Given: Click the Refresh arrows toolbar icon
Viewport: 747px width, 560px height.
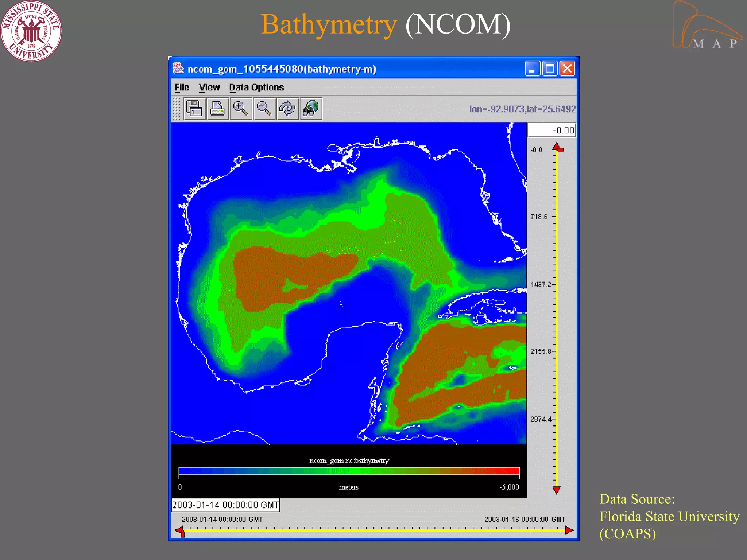Looking at the screenshot, I should [287, 109].
